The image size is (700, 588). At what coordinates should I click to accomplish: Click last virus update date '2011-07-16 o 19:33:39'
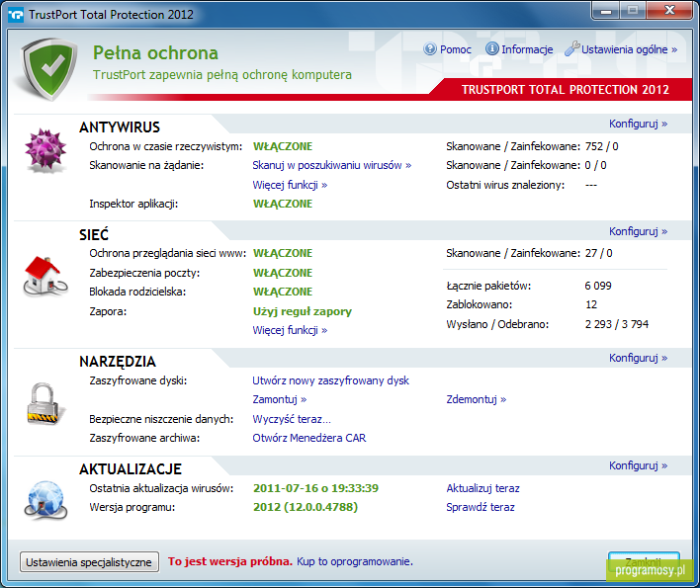click(x=315, y=488)
